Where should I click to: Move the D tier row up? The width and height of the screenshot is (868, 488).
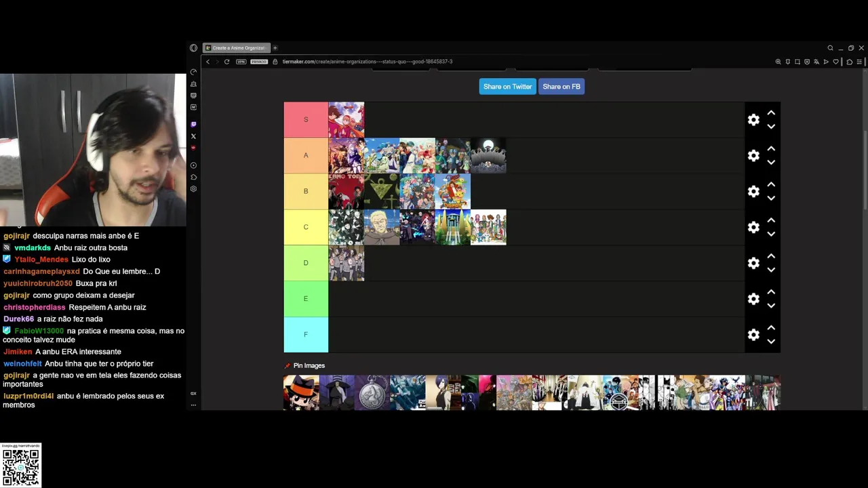(771, 256)
